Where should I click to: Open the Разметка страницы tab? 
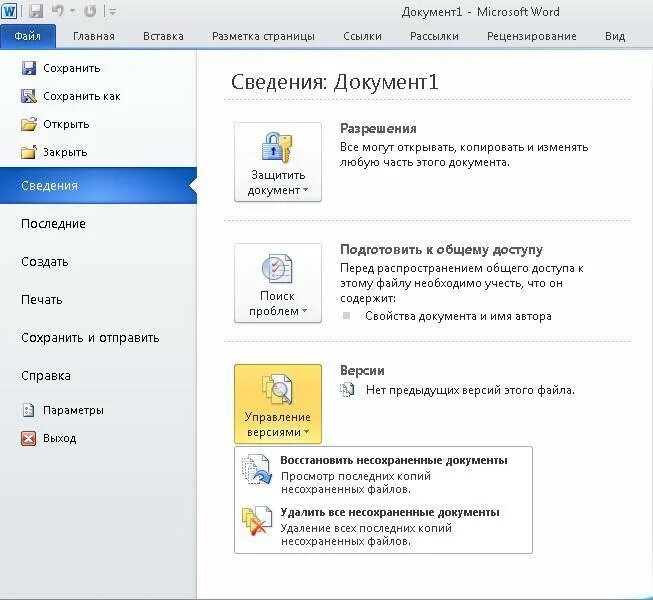(263, 36)
